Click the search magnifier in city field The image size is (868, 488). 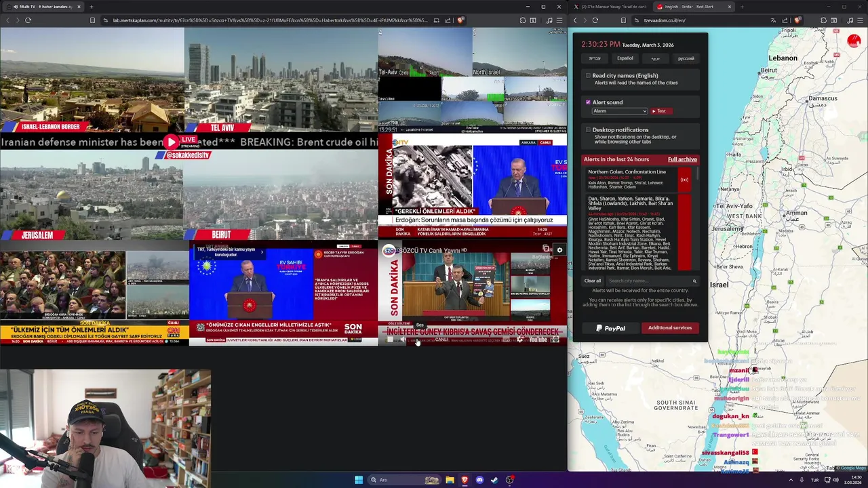point(694,281)
